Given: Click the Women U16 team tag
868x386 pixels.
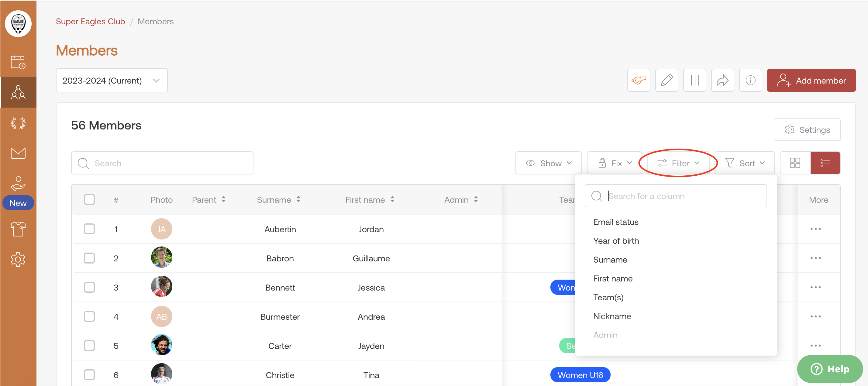Looking at the screenshot, I should pos(580,375).
